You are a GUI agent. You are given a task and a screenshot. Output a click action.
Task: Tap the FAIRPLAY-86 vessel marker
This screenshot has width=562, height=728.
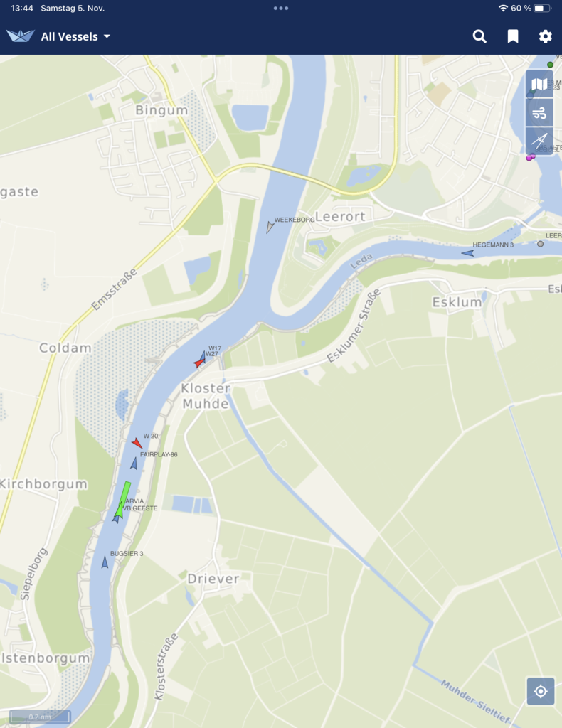point(134,463)
